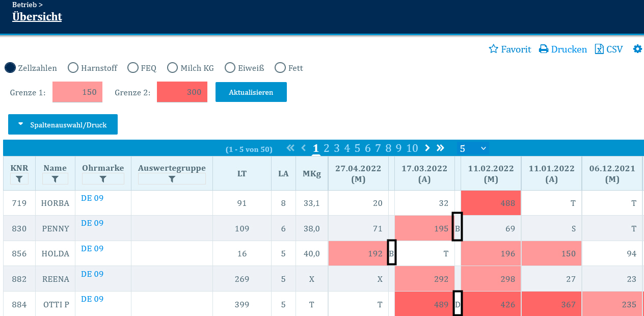Export table via CSV icon

point(599,49)
